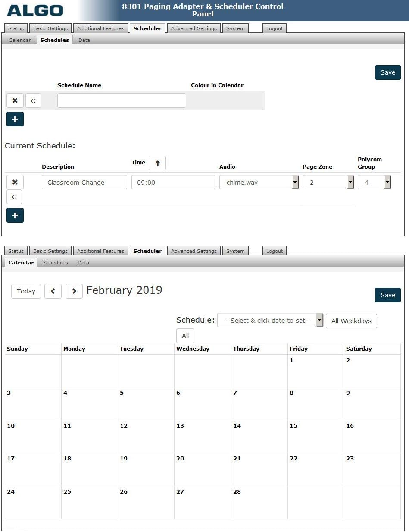Add a new schedule with plus button

point(15,120)
